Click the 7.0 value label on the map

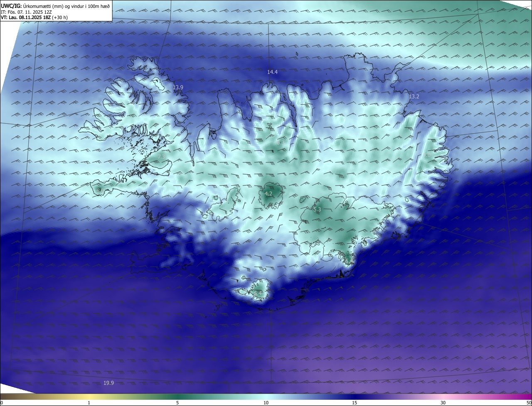[427, 155]
